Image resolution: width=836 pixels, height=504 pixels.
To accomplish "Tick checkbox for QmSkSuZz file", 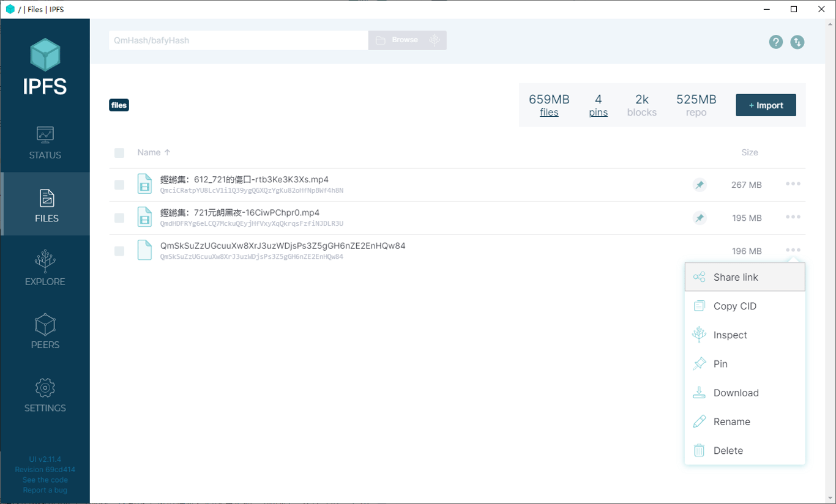I will click(119, 251).
